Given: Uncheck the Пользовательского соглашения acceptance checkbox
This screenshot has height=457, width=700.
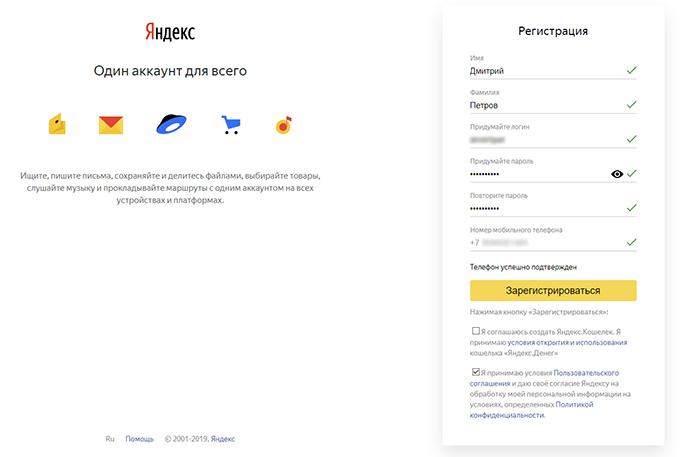Looking at the screenshot, I should point(476,372).
